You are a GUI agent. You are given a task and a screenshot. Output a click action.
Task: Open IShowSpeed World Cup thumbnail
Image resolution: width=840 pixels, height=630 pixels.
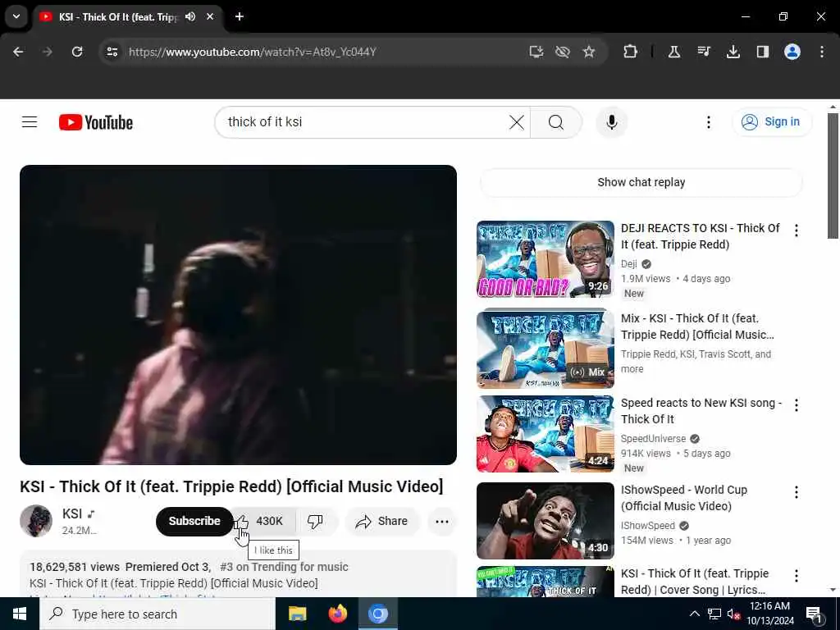(546, 521)
